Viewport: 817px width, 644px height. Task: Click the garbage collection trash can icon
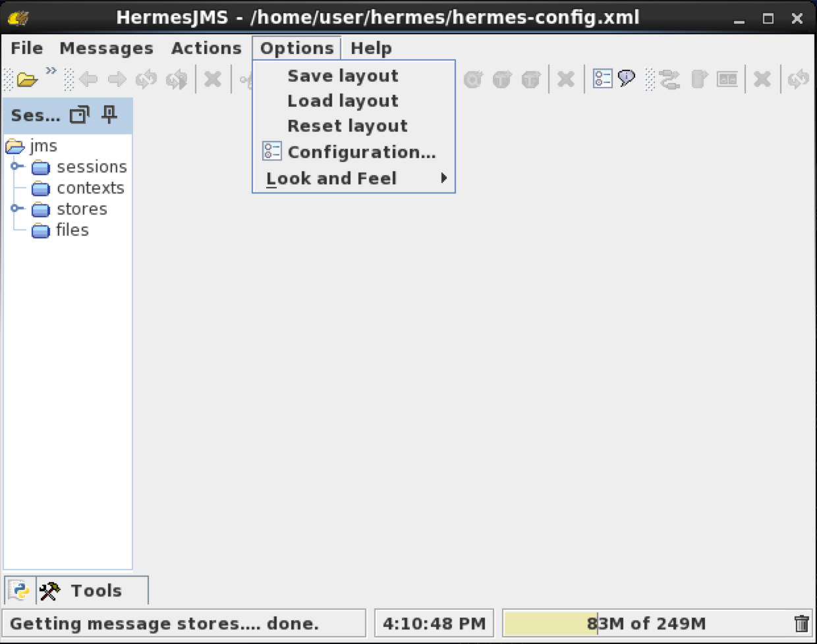pos(801,623)
